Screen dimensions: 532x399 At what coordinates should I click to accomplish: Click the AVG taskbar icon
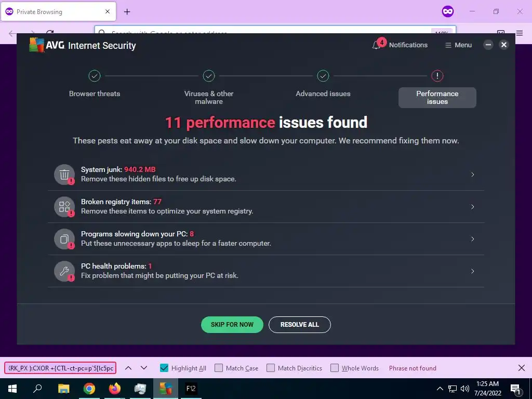click(166, 389)
